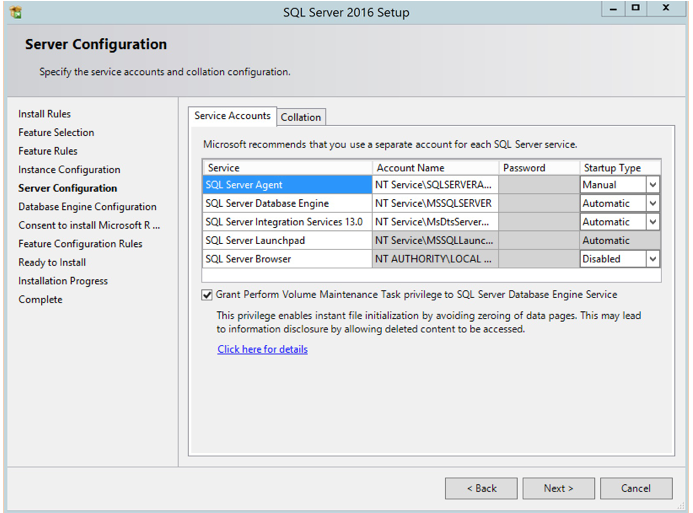The image size is (693, 513).
Task: Expand SQL Server Browser startup type dropdown
Action: 652,259
